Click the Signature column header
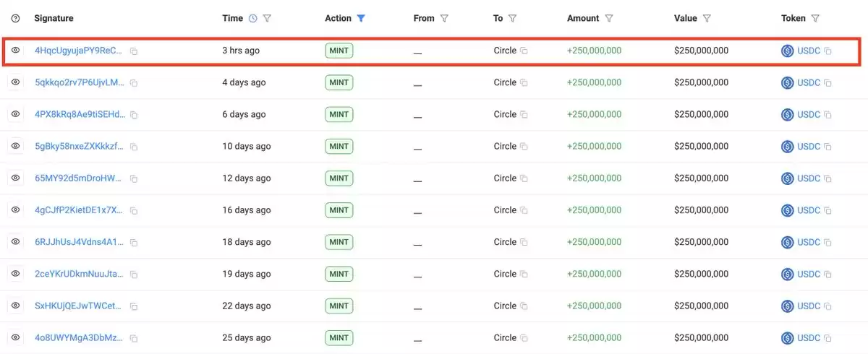The height and width of the screenshot is (354, 868). tap(54, 19)
